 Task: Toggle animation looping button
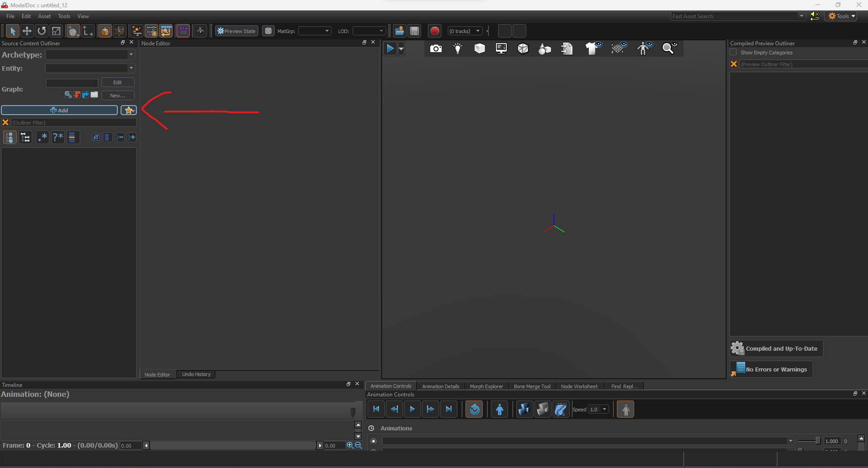(475, 410)
